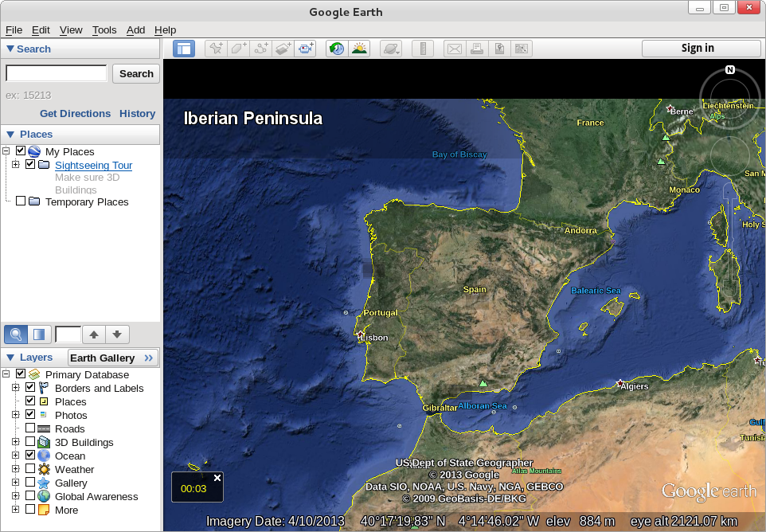766x532 pixels.
Task: Expand the Borders and Labels tree node
Action: [16, 388]
